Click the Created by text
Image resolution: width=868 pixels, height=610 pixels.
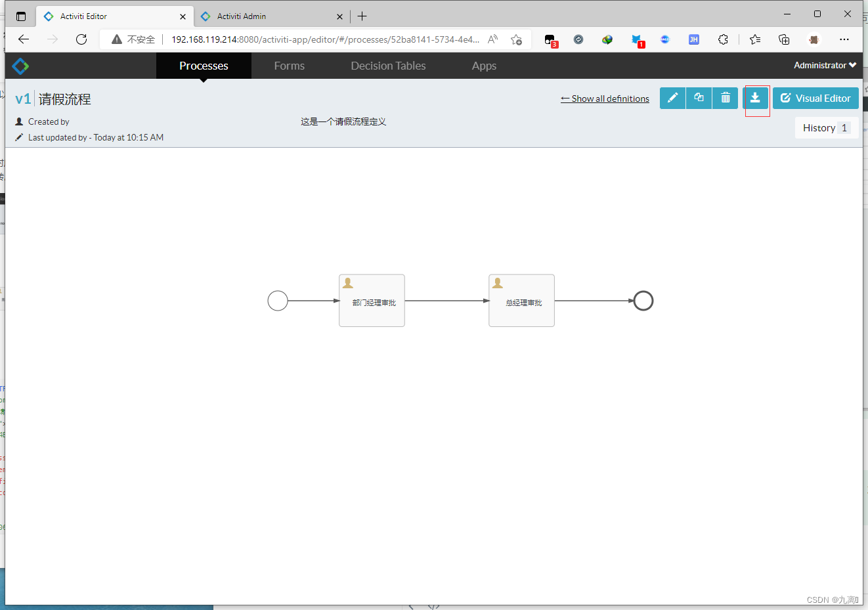[49, 121]
